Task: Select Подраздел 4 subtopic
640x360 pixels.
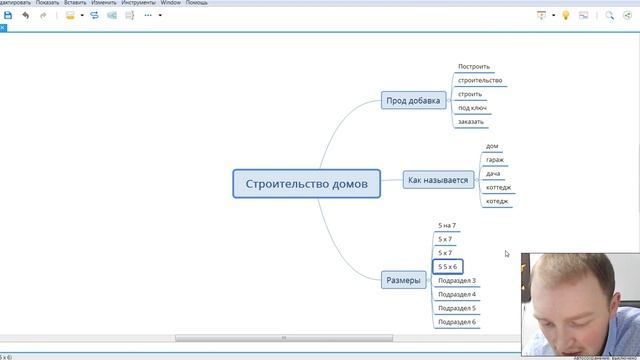Action: 457,294
